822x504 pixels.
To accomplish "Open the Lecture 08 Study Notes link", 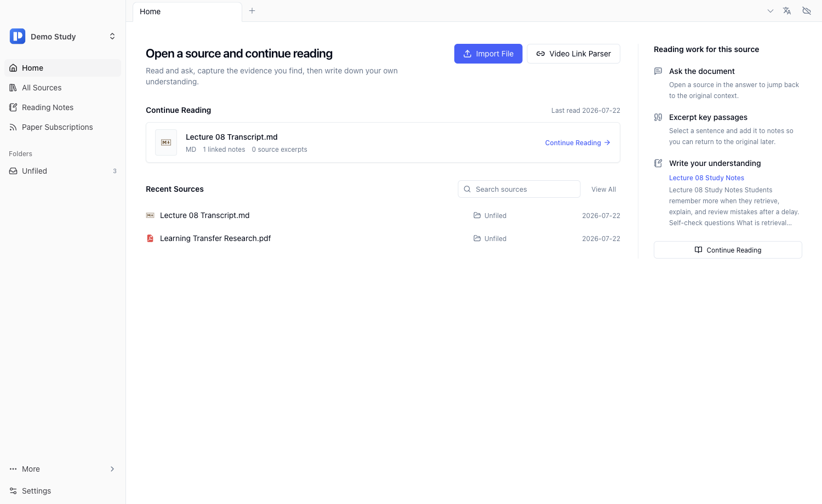I will (706, 177).
